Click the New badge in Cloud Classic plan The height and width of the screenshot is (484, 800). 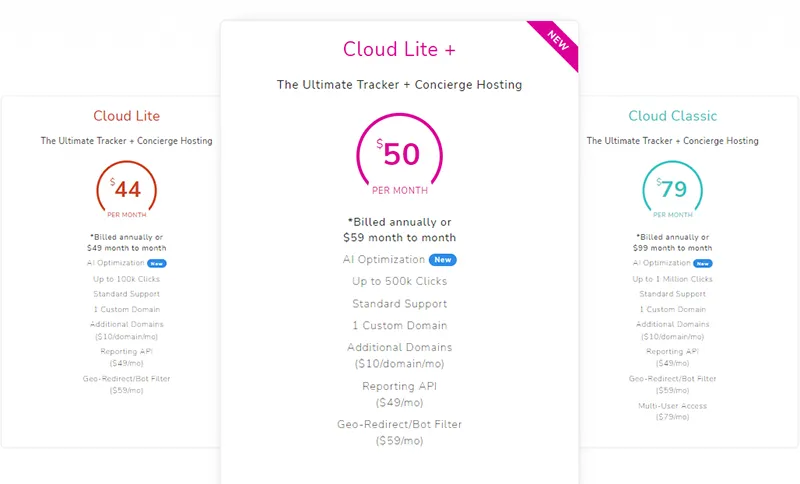pyautogui.click(x=703, y=264)
